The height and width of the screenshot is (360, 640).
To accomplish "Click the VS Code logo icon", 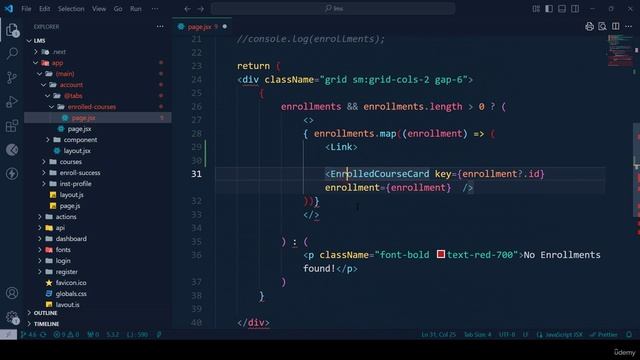I will pos(9,9).
